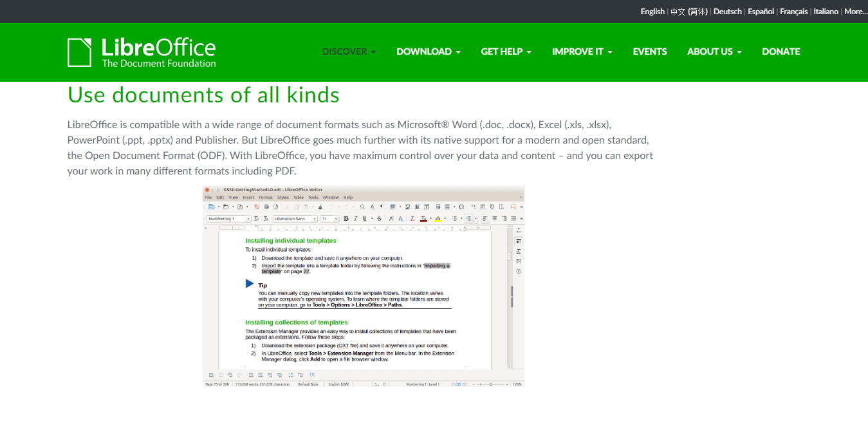Click 'English (USA)' in the Writer status bar
Image resolution: width=868 pixels, height=423 pixels.
pos(338,384)
